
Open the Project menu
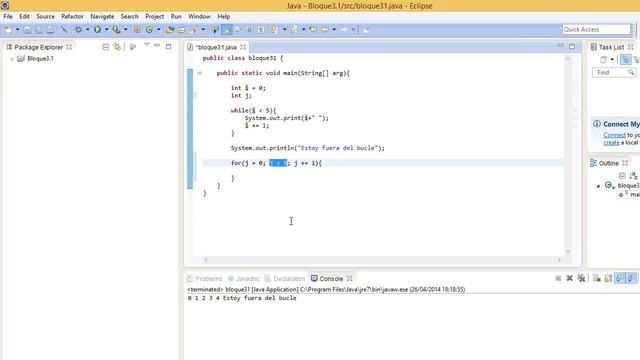[x=154, y=16]
